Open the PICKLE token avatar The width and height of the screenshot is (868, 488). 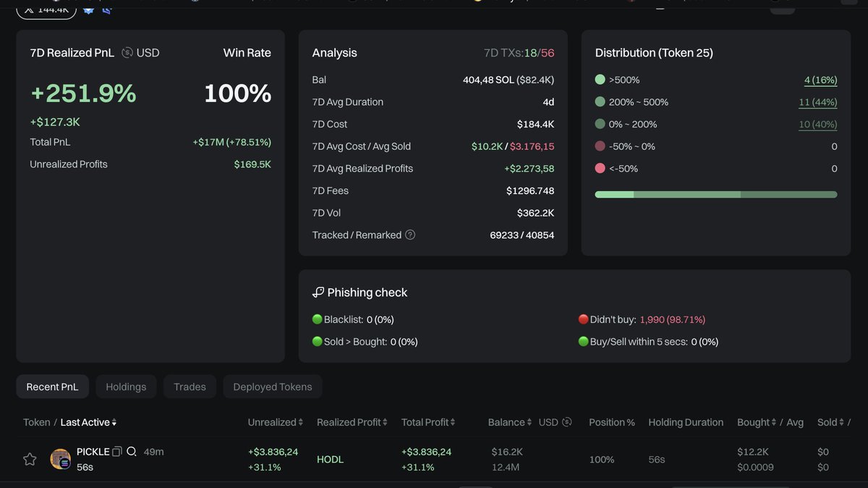tap(61, 459)
